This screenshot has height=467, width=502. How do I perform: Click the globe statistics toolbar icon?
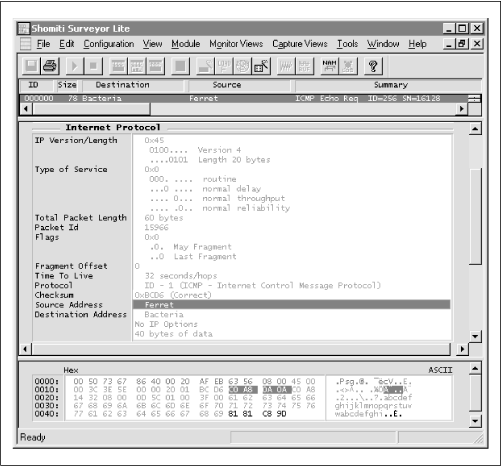click(243, 66)
